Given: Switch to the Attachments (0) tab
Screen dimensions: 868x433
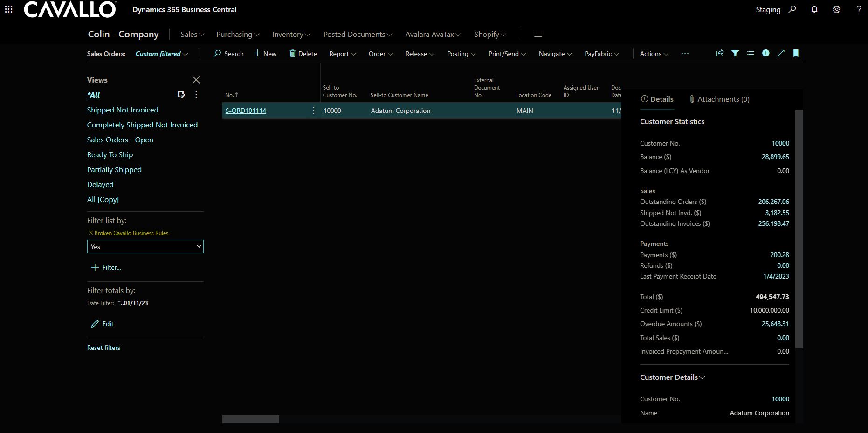Looking at the screenshot, I should [719, 99].
